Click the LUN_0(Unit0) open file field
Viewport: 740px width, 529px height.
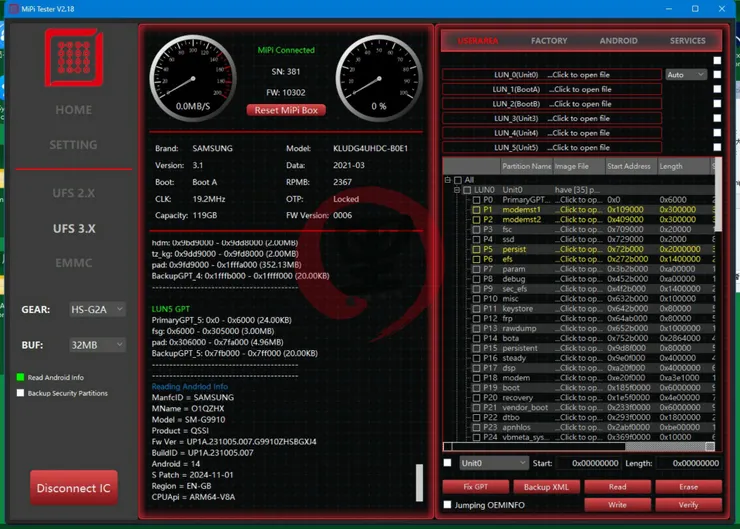click(x=552, y=75)
